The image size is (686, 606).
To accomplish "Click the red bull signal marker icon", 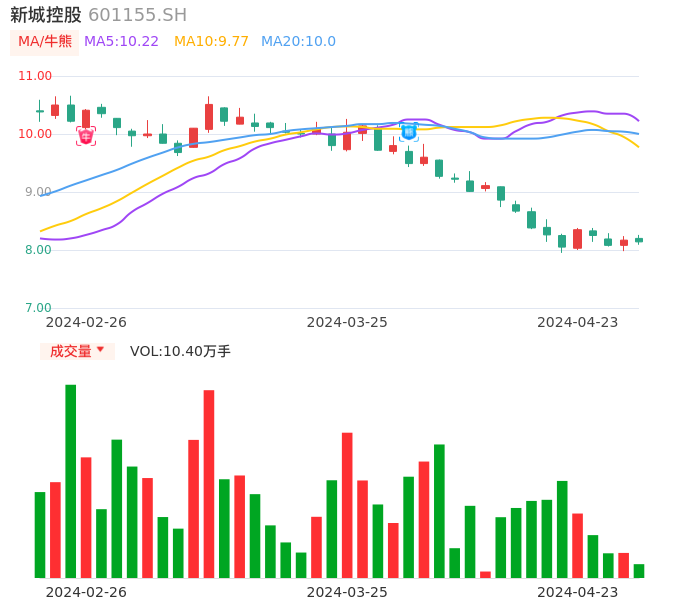I will click(86, 136).
